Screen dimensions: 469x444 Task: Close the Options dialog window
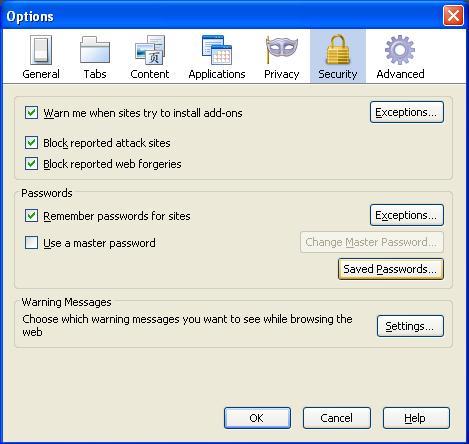pos(453,15)
